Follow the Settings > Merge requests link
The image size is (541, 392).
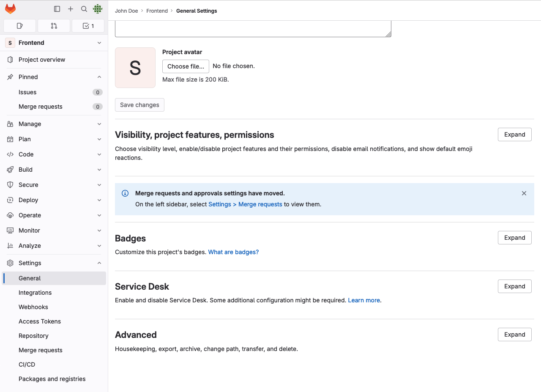pyautogui.click(x=245, y=204)
